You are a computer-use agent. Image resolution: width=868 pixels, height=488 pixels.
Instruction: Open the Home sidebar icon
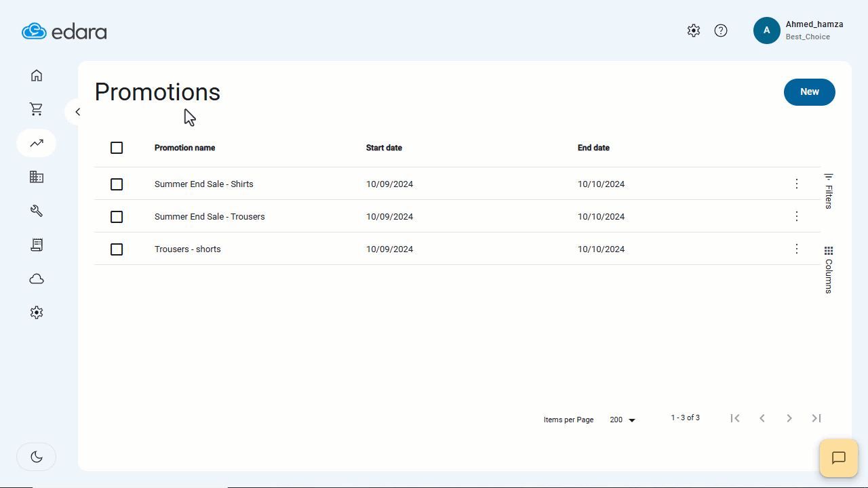click(x=37, y=75)
